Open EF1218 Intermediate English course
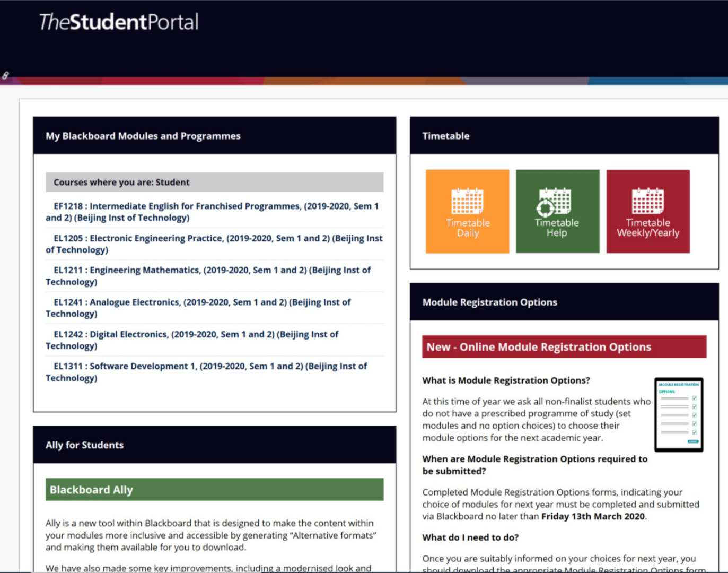 point(212,212)
